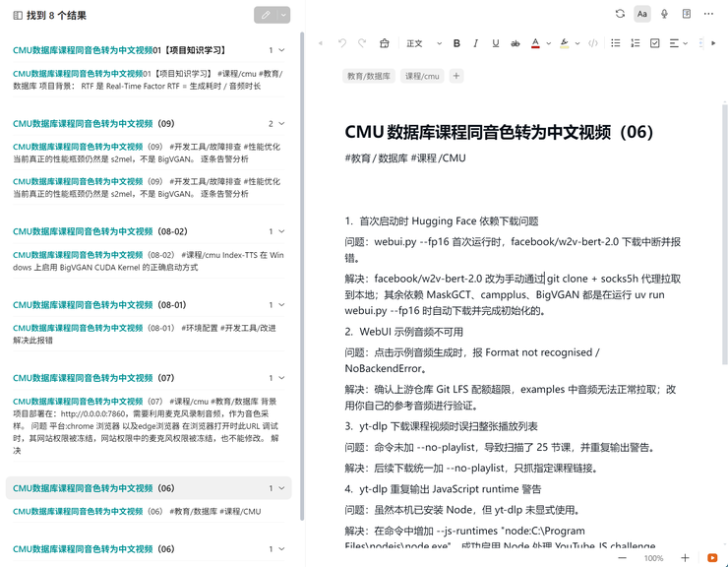728x567 pixels.
Task: Toggle underline formatting
Action: pyautogui.click(x=496, y=43)
